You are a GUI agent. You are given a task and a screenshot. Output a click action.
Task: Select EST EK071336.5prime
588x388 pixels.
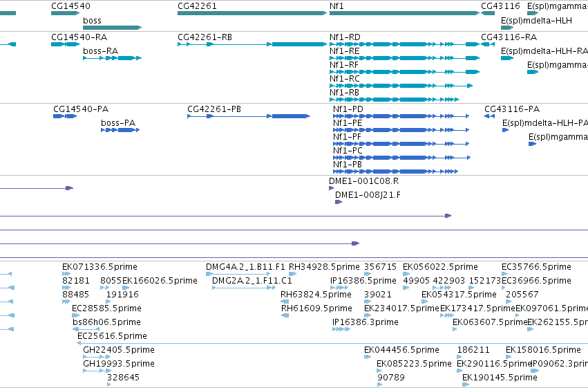coord(99,267)
